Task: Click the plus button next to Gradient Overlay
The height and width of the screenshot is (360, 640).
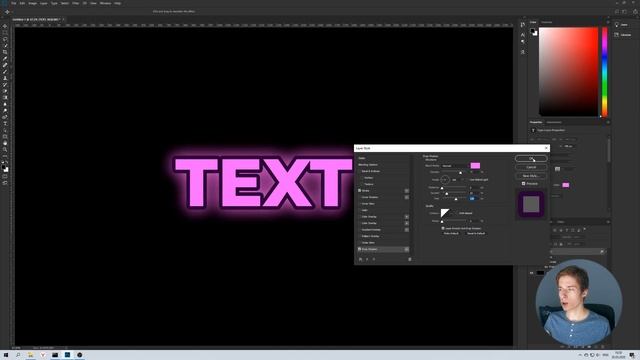Action: click(407, 230)
